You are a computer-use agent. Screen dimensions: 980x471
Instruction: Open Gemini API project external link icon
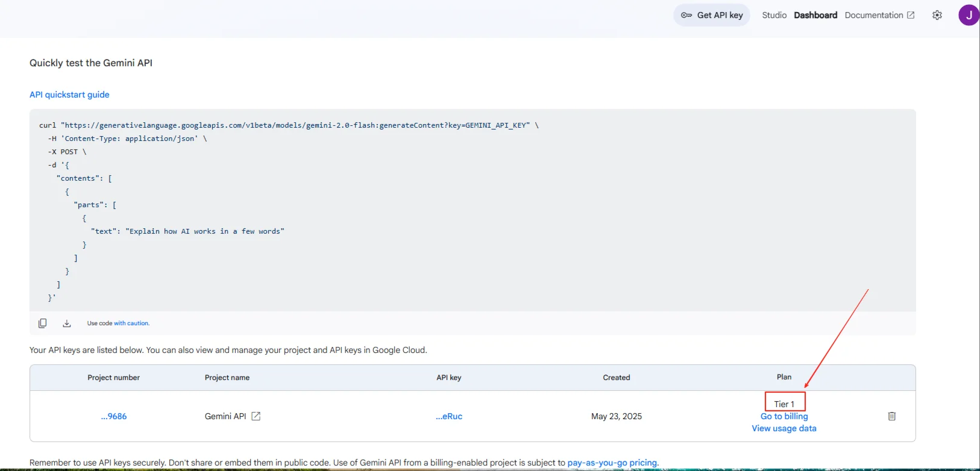point(256,416)
